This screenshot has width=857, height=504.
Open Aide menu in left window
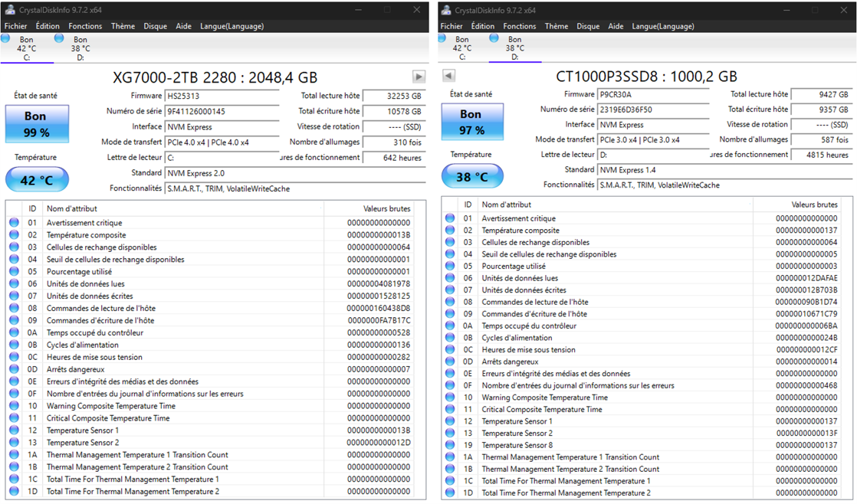pos(184,26)
